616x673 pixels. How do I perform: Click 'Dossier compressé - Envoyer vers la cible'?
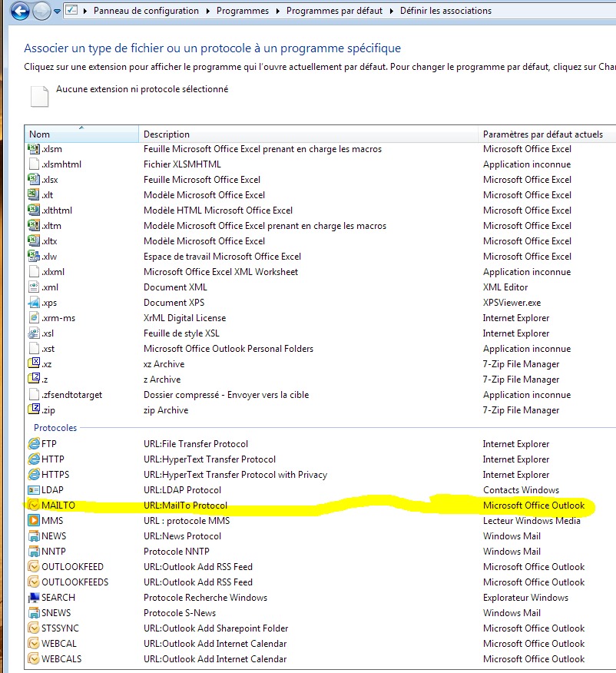[226, 394]
